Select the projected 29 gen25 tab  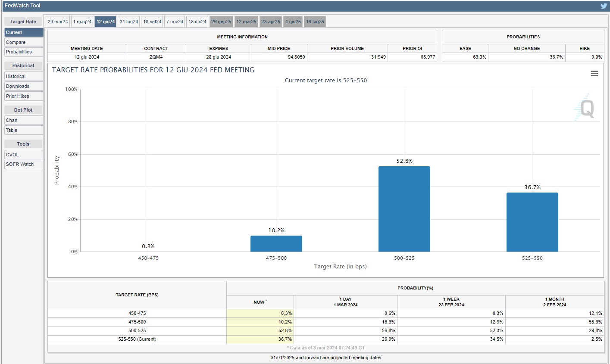[x=221, y=22]
